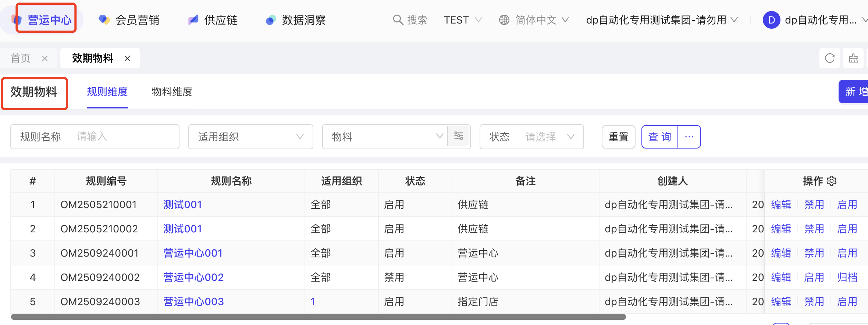Screen dimensions: 868x325
Task: Click the refresh icon in the tab bar
Action: [x=829, y=58]
